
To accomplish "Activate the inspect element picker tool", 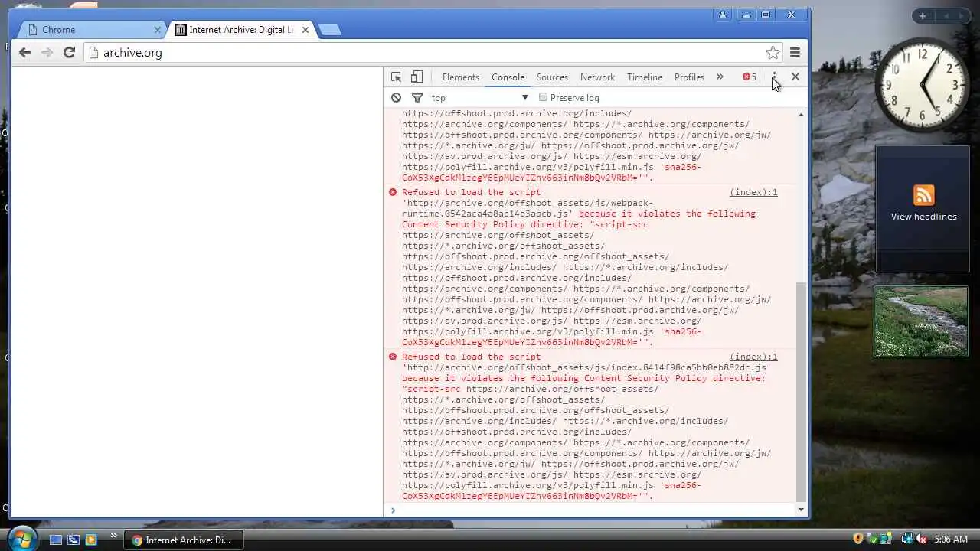I will (396, 77).
